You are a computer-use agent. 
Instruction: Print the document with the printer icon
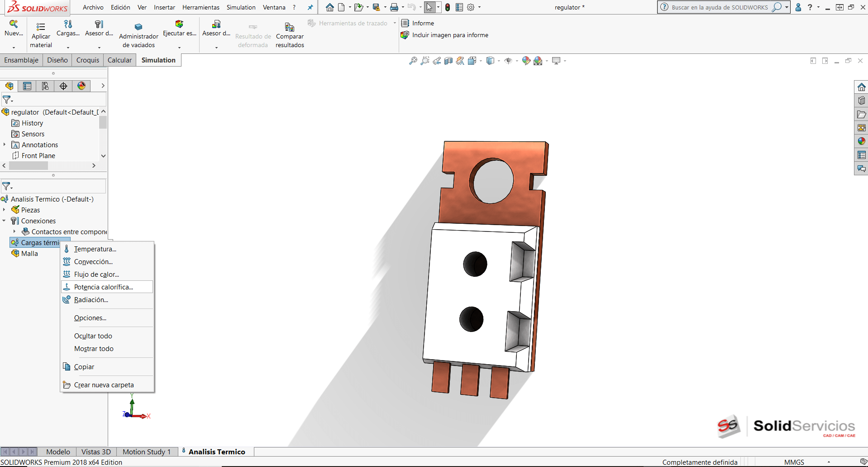tap(394, 7)
